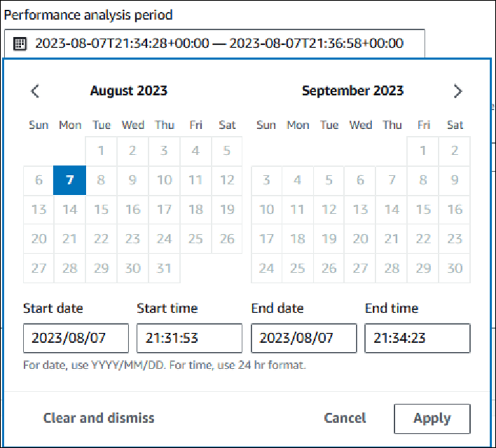Click the calendar icon in the period field
Screen dimensions: 496x448
(22, 43)
